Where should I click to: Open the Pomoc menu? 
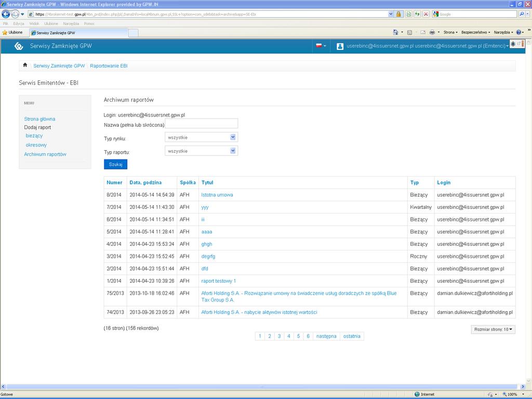(x=89, y=23)
